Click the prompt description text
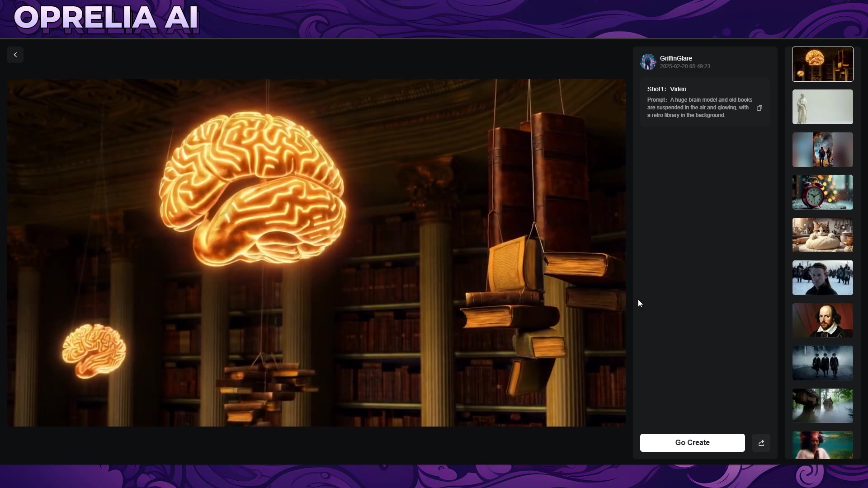The image size is (868, 488). click(x=700, y=108)
